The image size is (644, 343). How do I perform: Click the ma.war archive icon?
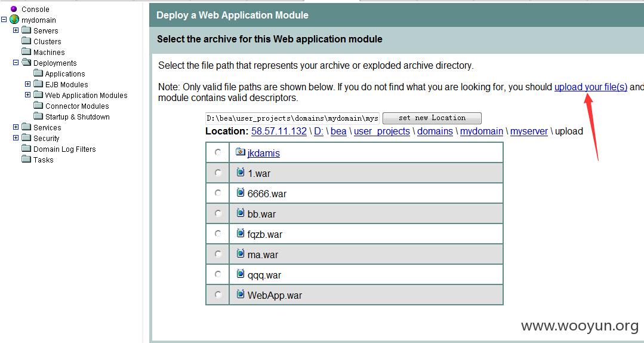click(x=241, y=253)
